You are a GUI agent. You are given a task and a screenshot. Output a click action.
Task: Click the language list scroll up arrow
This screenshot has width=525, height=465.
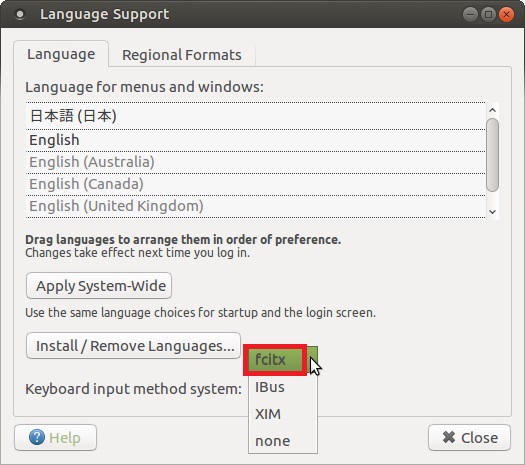(x=492, y=110)
